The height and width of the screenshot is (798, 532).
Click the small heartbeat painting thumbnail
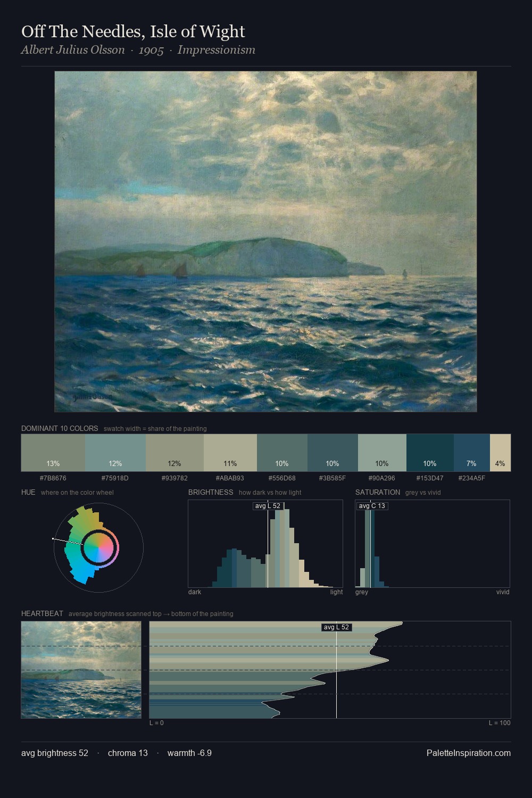81,670
